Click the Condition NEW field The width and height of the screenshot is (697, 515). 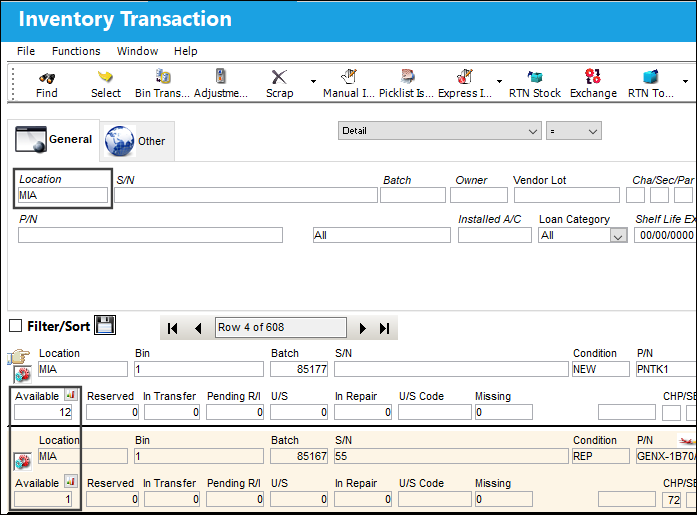click(601, 369)
